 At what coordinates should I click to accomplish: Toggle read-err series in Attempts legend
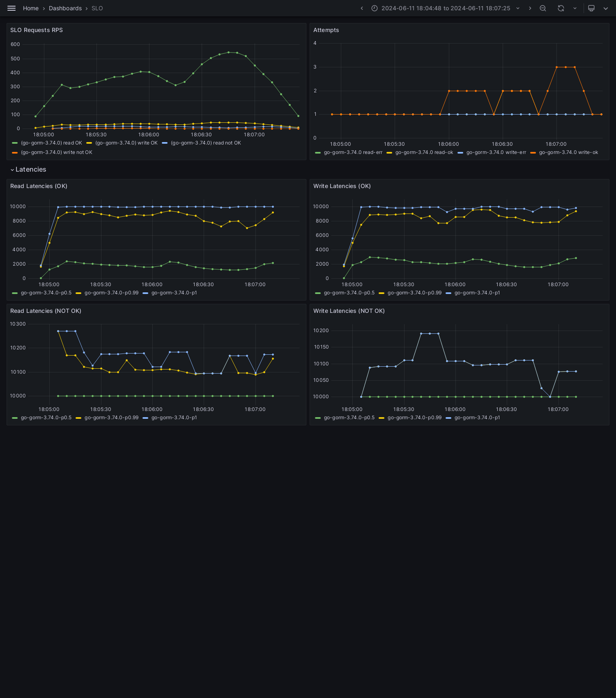pyautogui.click(x=353, y=152)
